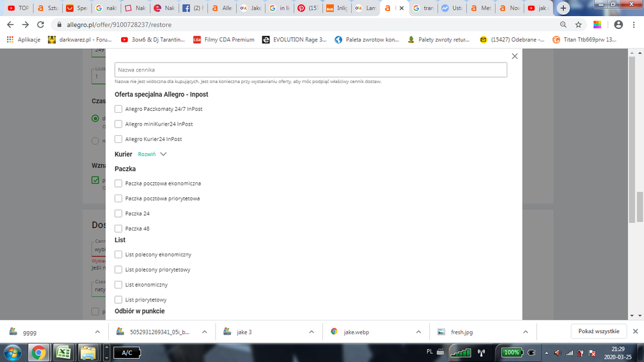Viewport: 644px width, 362px height.
Task: Open download options for gggg
Action: [97, 332]
